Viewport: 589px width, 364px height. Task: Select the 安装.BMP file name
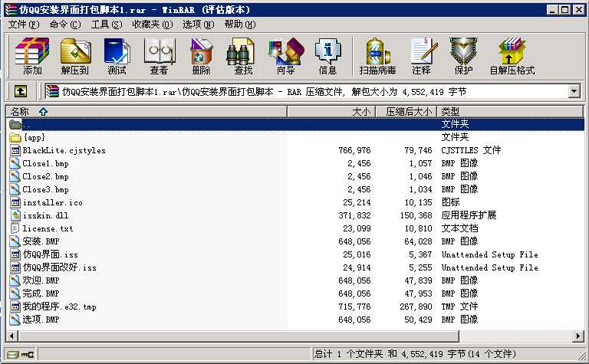coord(41,241)
